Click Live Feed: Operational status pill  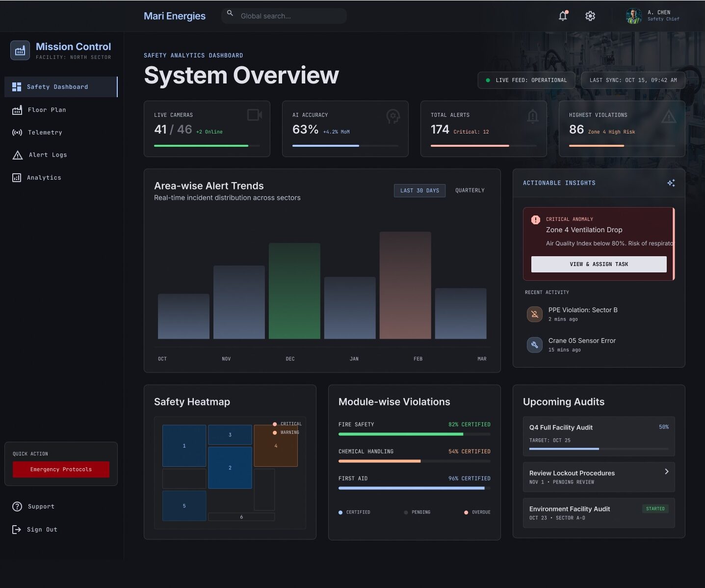coord(526,80)
